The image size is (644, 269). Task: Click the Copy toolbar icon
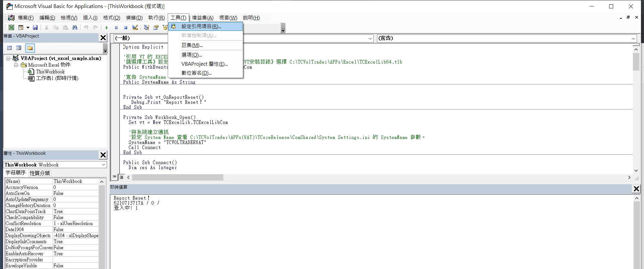[56, 27]
